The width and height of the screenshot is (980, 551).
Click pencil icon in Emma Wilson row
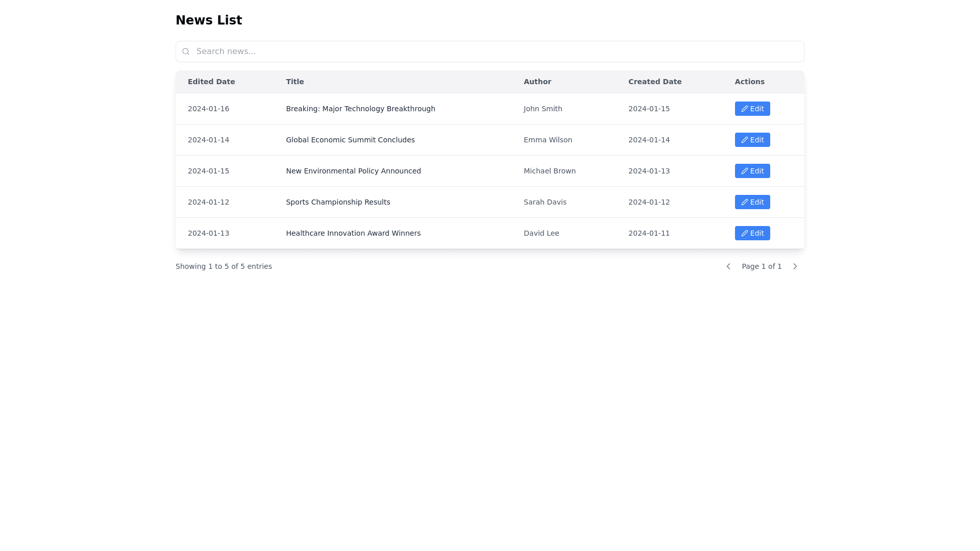pos(745,140)
